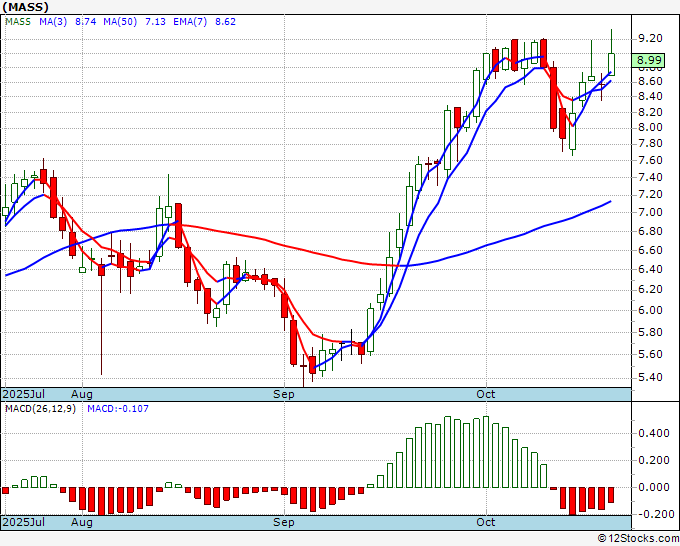
Task: Click the 7.60 price axis label
Action: pos(650,160)
